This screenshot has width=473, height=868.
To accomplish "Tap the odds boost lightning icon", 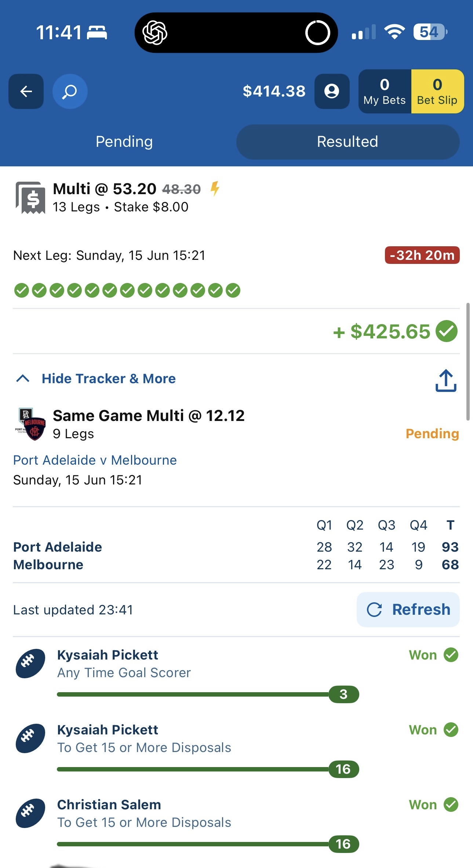I will pos(215,189).
